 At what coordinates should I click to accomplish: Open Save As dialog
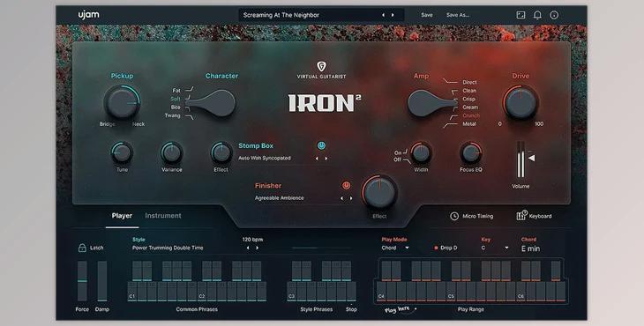[x=458, y=15]
